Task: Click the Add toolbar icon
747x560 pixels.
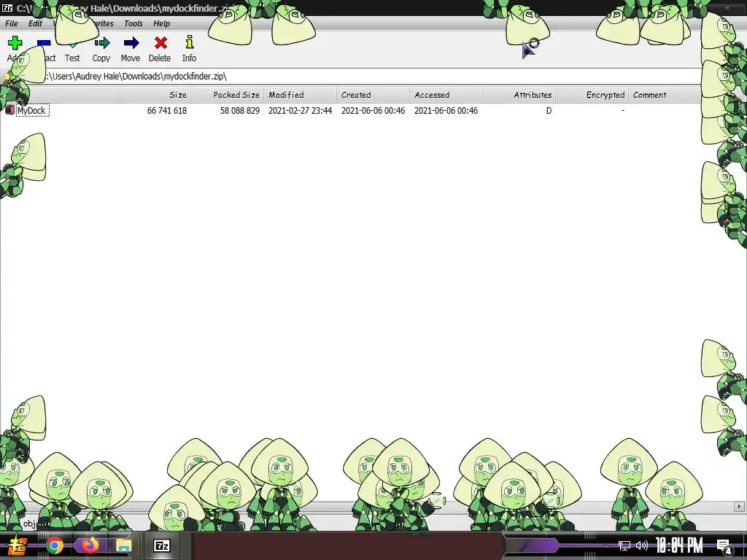Action: 15,43
